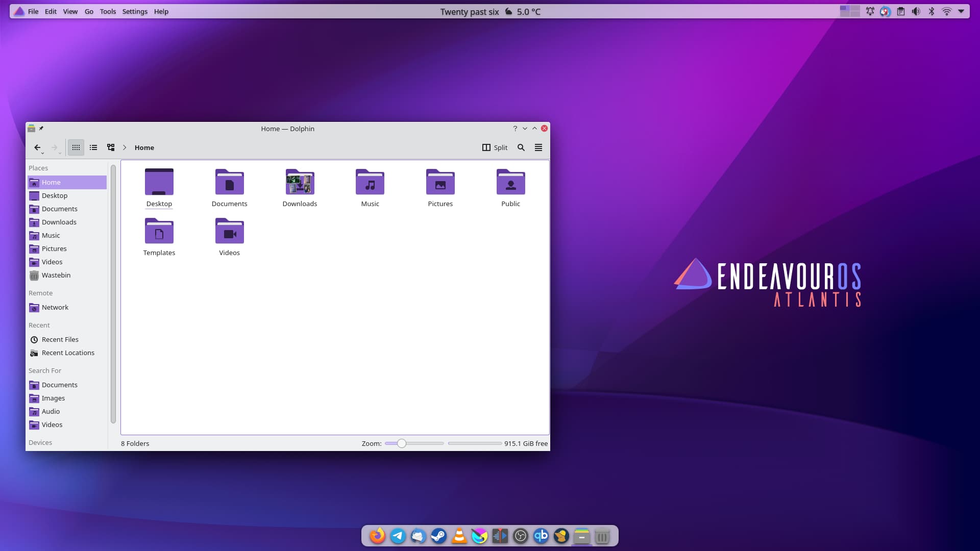Toggle Split view in Dolphin
This screenshot has height=551, width=980.
495,147
